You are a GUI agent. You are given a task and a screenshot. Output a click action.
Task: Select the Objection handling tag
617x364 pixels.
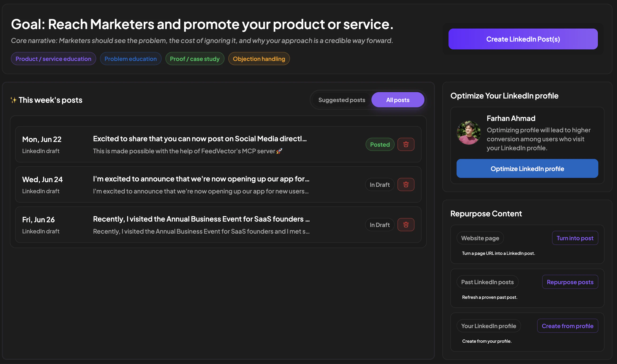click(x=259, y=59)
